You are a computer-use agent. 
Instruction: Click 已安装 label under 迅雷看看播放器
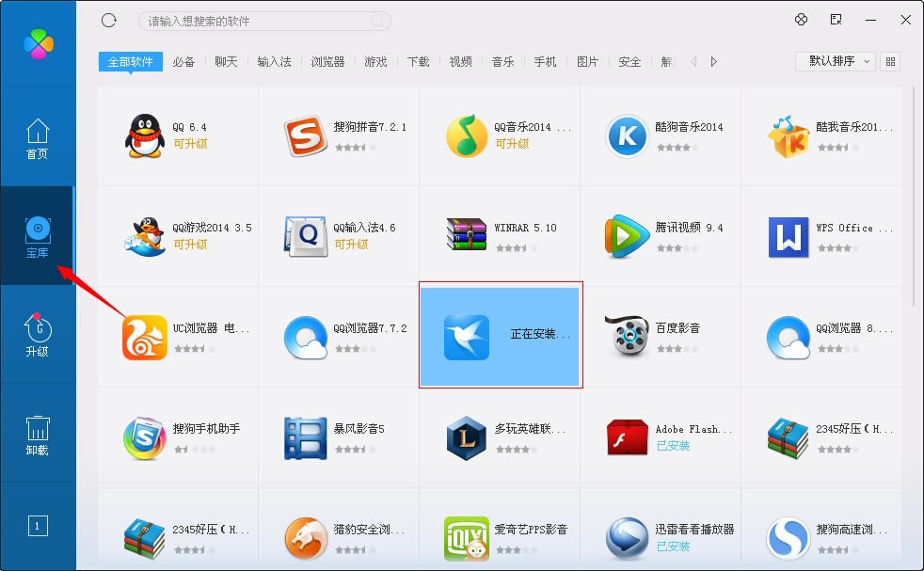673,547
